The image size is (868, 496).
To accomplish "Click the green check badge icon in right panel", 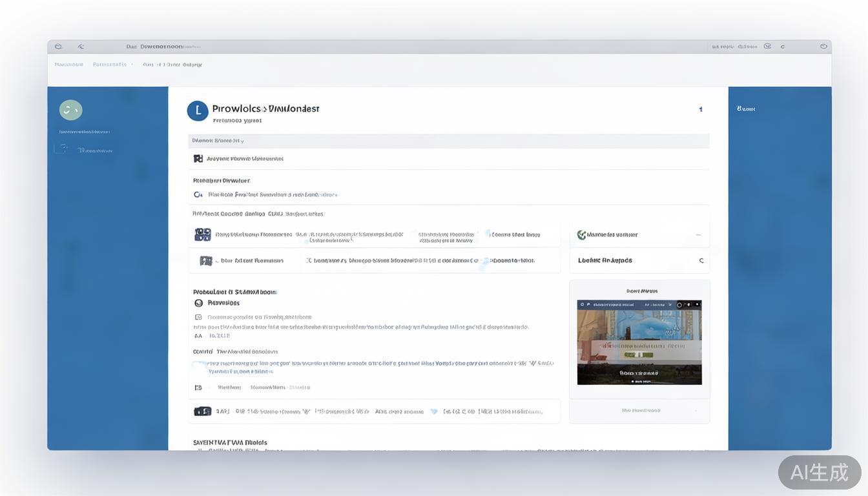I will click(581, 235).
